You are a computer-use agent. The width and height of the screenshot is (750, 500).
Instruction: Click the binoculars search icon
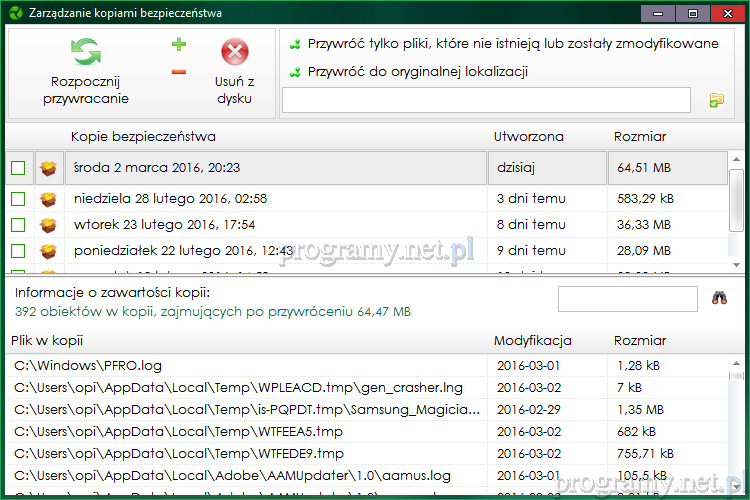point(719,298)
